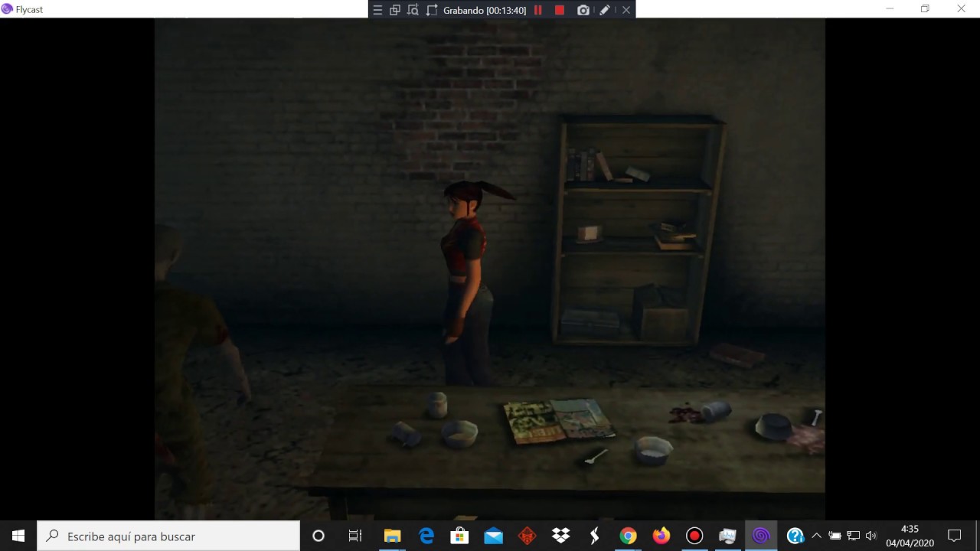
Task: Open the pencil drawing tool
Action: point(605,10)
